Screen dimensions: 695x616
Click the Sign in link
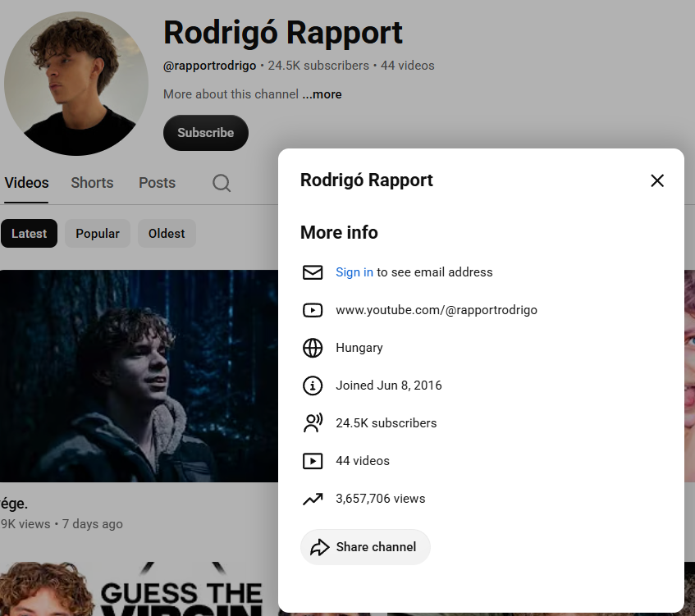click(x=354, y=272)
